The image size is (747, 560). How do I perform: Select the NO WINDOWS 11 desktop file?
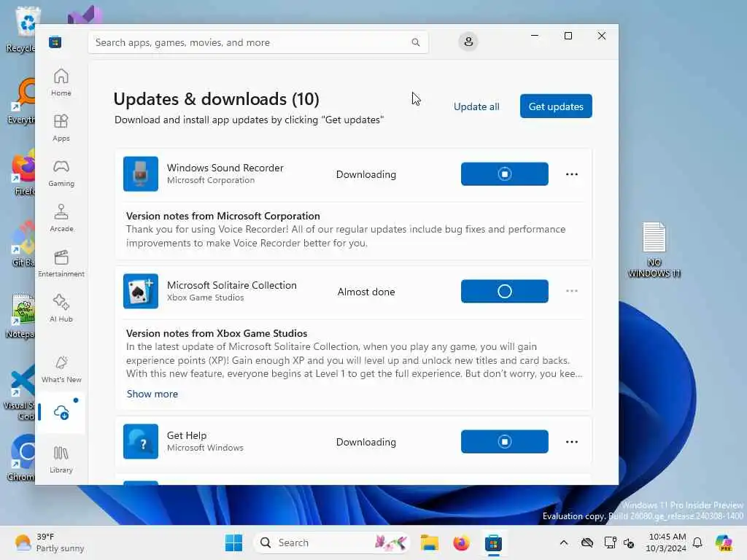point(654,249)
